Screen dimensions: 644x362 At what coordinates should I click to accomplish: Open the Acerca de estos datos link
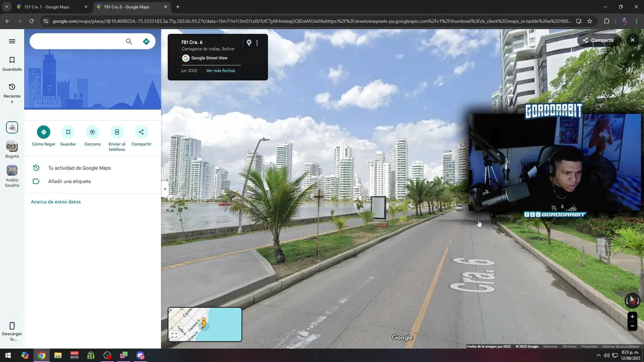coord(56,202)
